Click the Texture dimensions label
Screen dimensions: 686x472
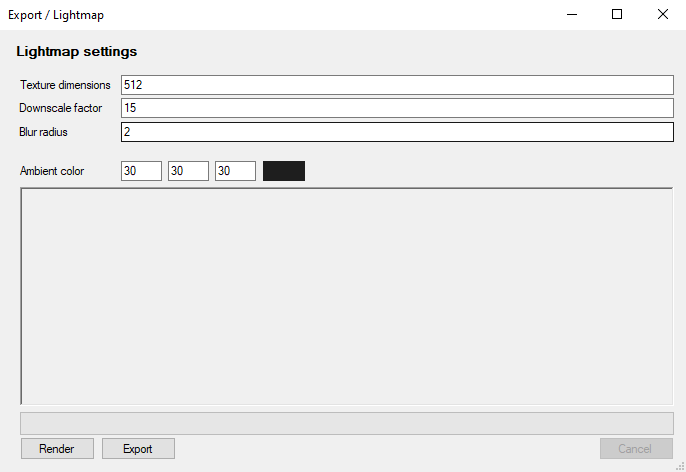point(65,85)
